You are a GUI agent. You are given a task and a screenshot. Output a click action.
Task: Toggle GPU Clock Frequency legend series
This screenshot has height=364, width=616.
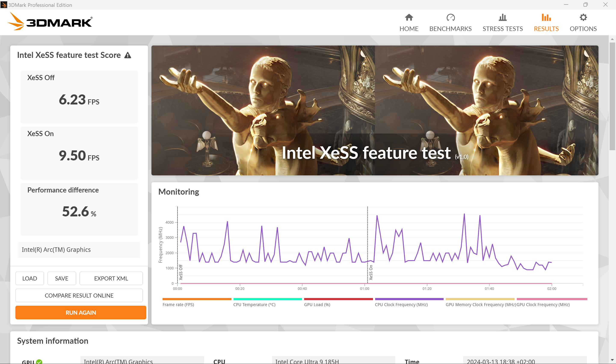click(543, 305)
